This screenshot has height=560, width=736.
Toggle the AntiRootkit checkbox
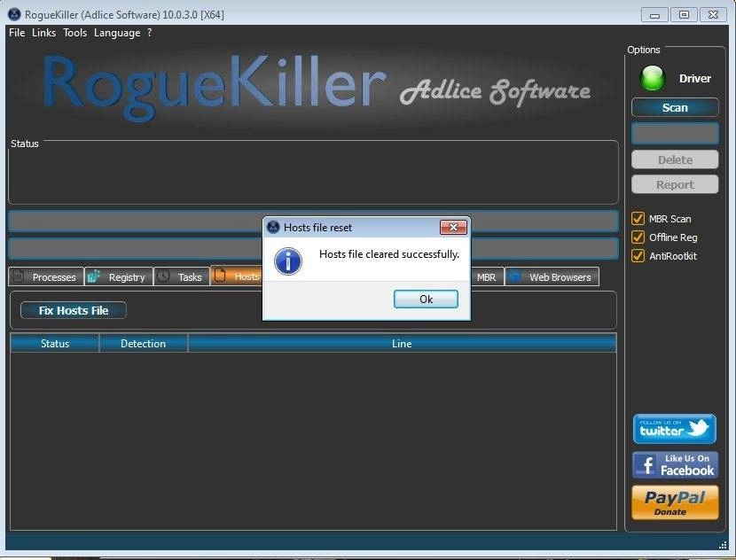638,255
